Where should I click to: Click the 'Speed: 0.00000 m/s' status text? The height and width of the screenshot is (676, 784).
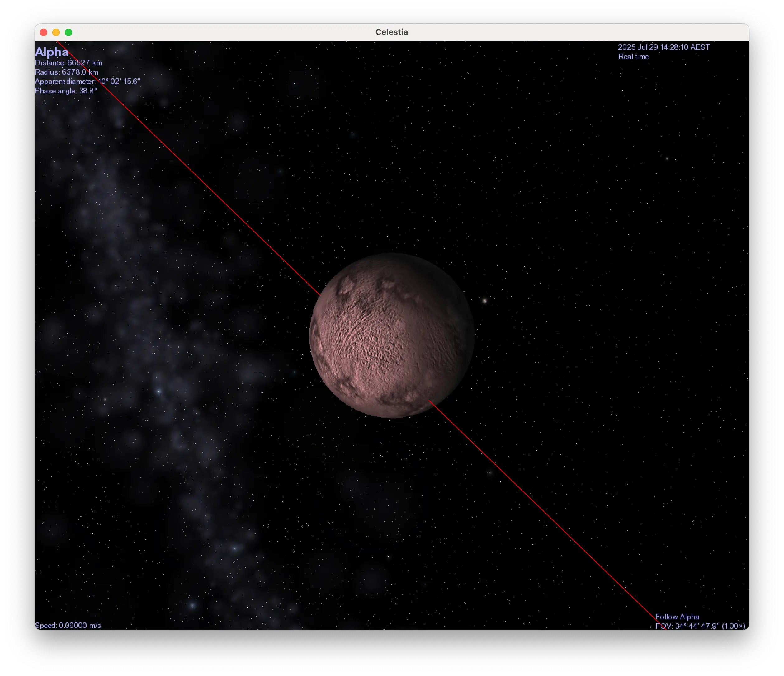point(68,625)
